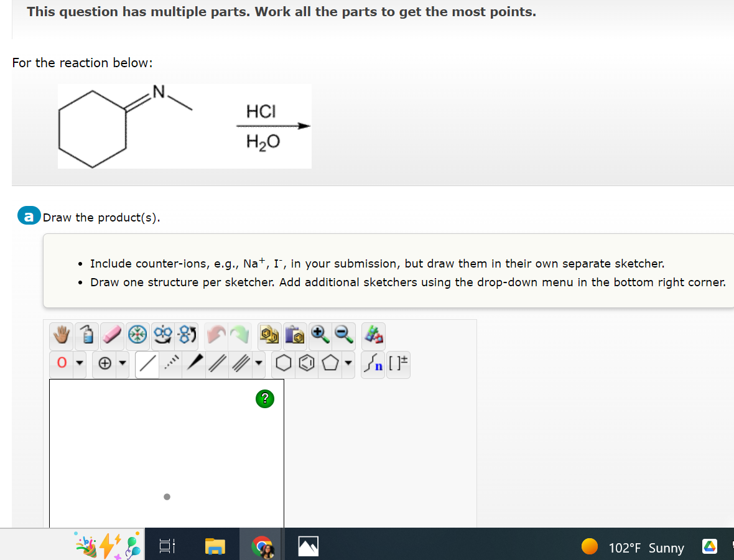Select the triple bond tool

pos(241,363)
